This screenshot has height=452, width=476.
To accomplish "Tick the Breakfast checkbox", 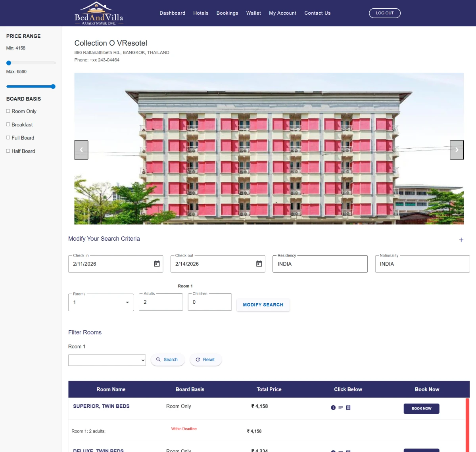I will click(8, 124).
